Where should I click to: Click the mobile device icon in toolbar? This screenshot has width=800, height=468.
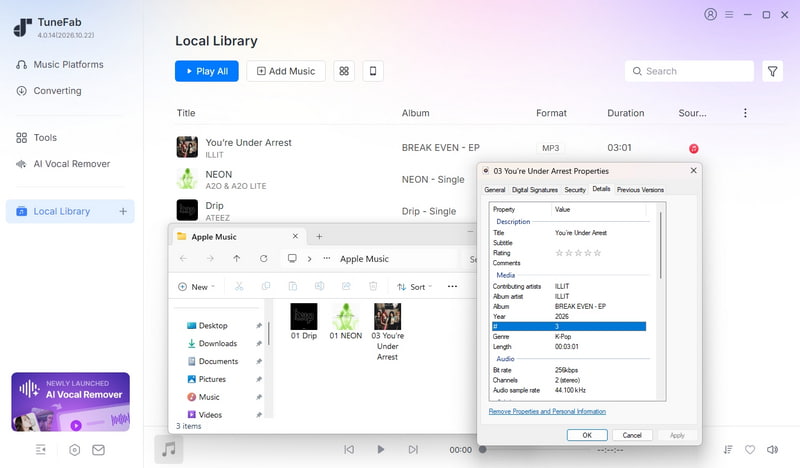pos(373,71)
